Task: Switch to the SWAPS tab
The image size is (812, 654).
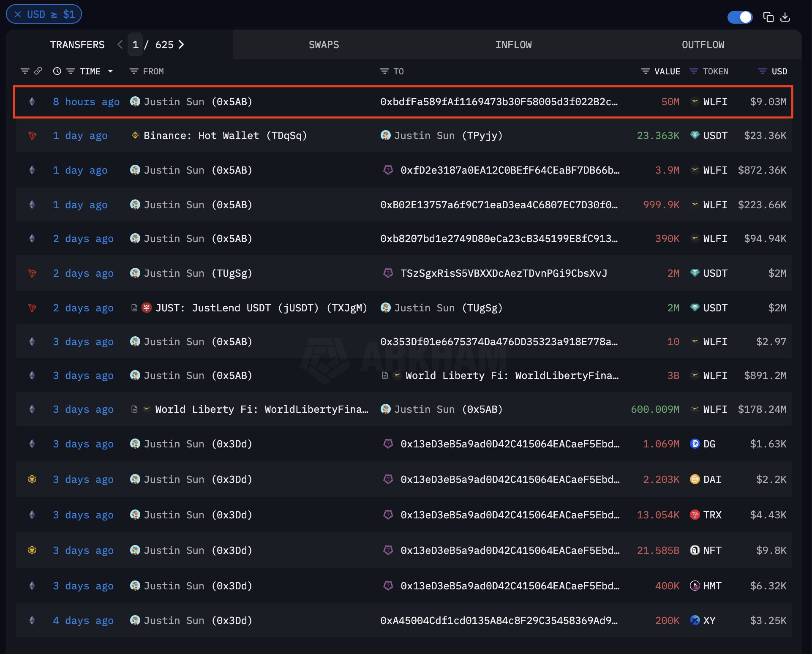Action: [324, 45]
